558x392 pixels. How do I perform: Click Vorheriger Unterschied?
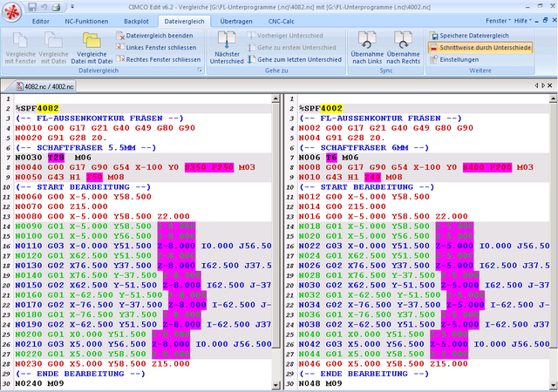pos(285,36)
